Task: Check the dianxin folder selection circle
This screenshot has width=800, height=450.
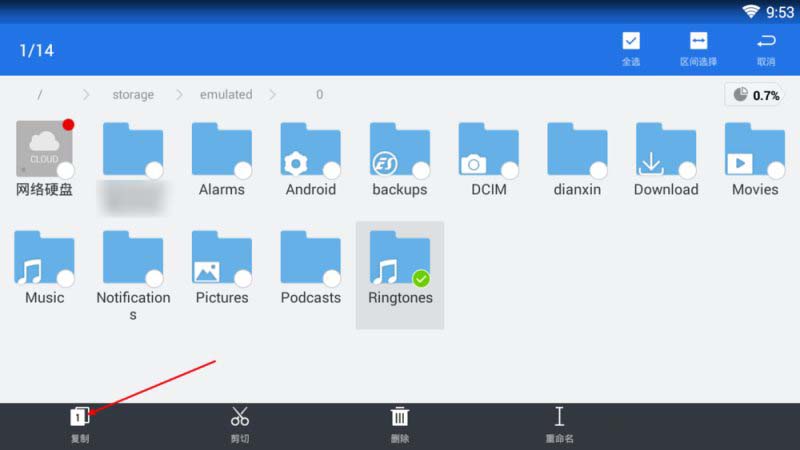Action: 598,170
